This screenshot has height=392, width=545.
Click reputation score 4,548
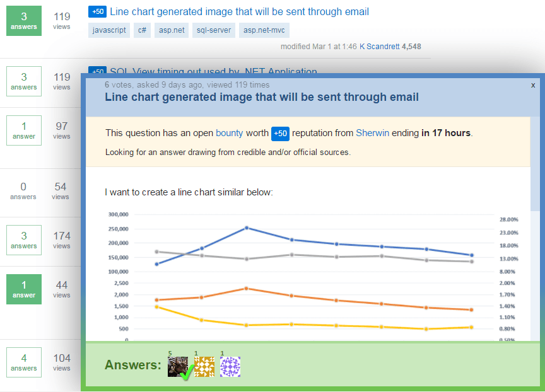click(411, 47)
